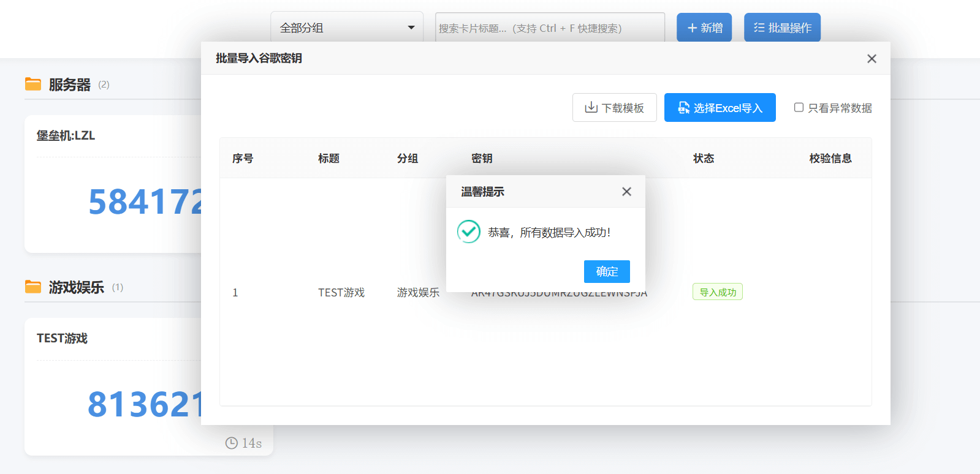
Task: Toggle the 只看异常数据 checkbox
Action: pyautogui.click(x=799, y=108)
